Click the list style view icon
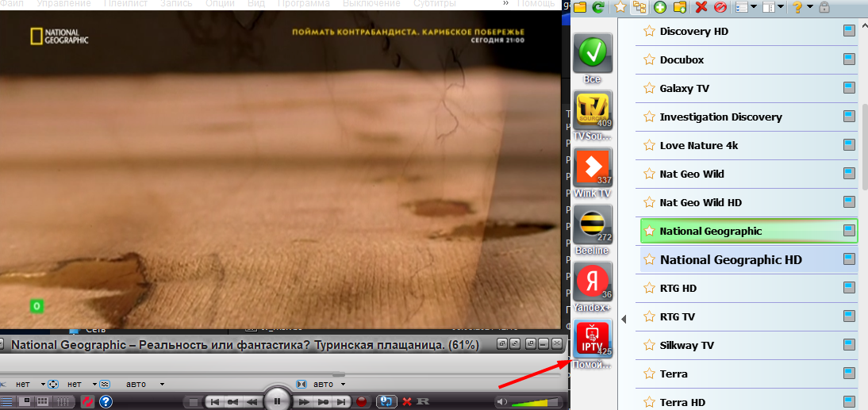Screen dimensions: 868x410 [742, 7]
